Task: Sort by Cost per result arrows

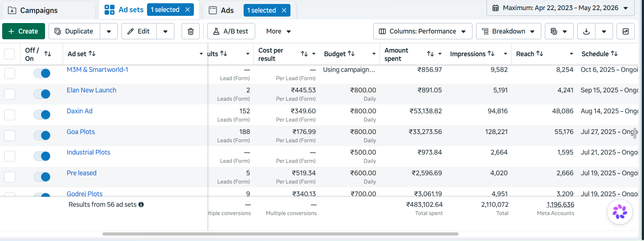Action: [304, 54]
